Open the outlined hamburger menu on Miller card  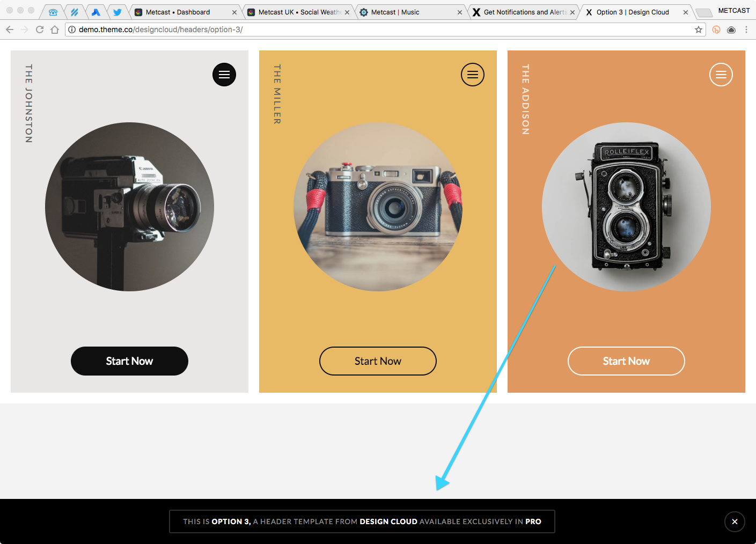coord(473,75)
